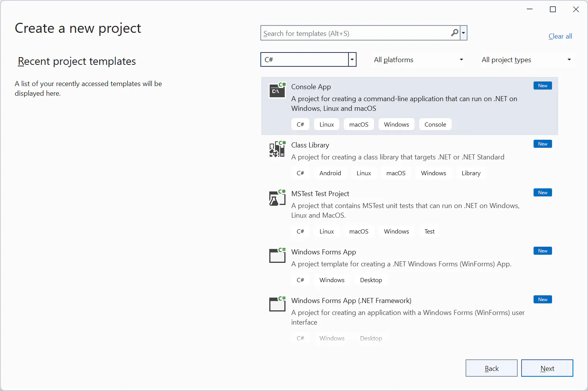Click the Clear all link
The height and width of the screenshot is (391, 588).
click(x=560, y=36)
